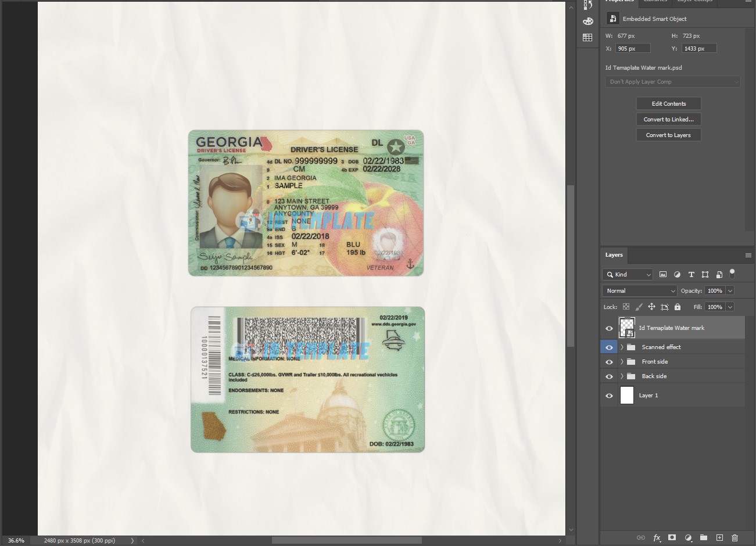Open the Swatches panel grid icon
The height and width of the screenshot is (546, 756).
(x=587, y=38)
